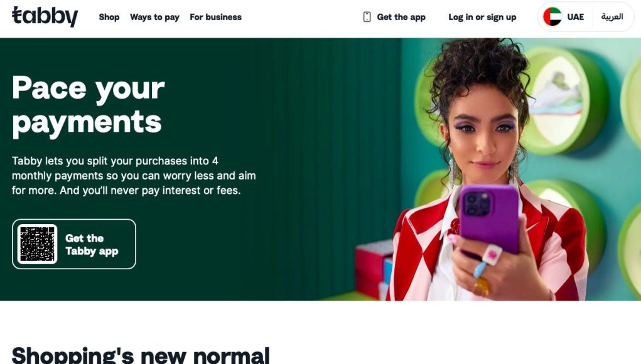Click the phone icon beside Get the app
This screenshot has width=641, height=364.
367,17
